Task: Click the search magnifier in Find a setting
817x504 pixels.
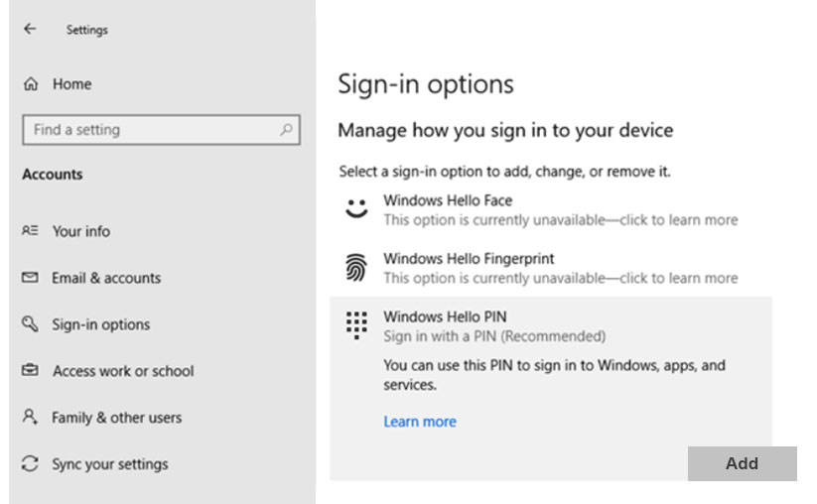Action: (286, 129)
